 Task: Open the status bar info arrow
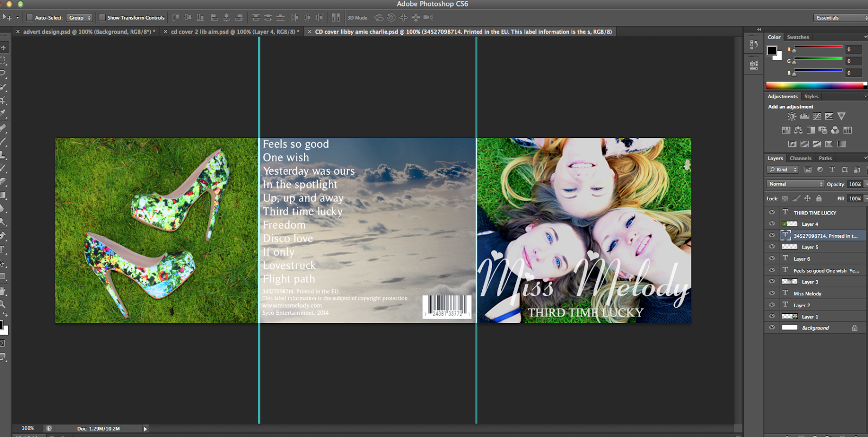pos(145,429)
